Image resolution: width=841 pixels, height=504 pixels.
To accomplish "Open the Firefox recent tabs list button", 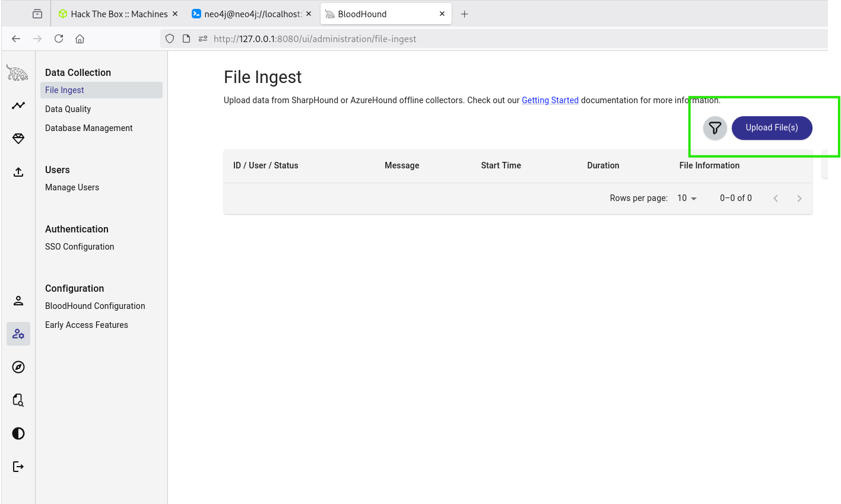I will tap(37, 14).
